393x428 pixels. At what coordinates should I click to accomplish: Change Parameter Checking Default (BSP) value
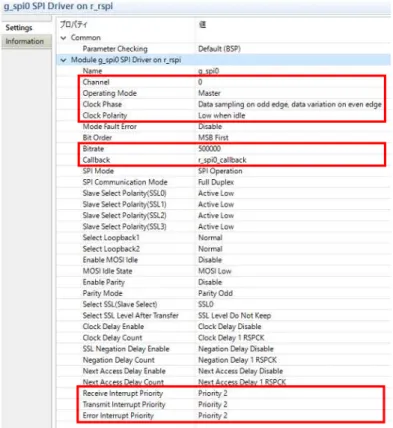[x=219, y=49]
